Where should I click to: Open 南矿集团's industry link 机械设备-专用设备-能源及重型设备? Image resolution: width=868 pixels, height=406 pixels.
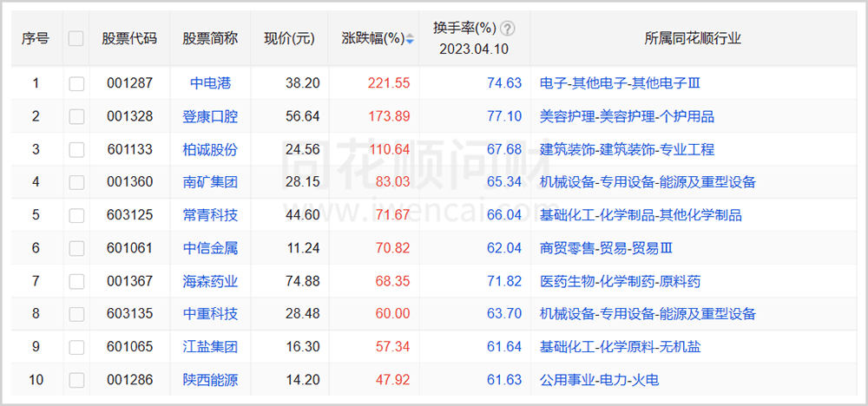click(x=648, y=182)
